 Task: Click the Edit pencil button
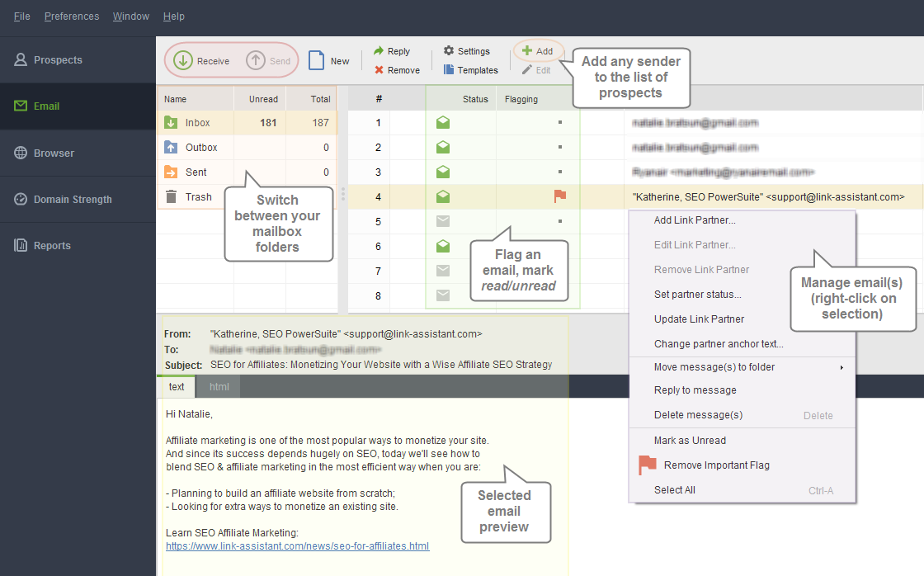coord(536,70)
